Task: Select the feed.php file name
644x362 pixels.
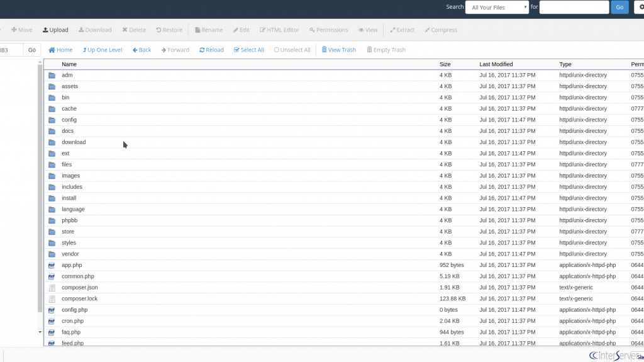Action: (x=73, y=342)
